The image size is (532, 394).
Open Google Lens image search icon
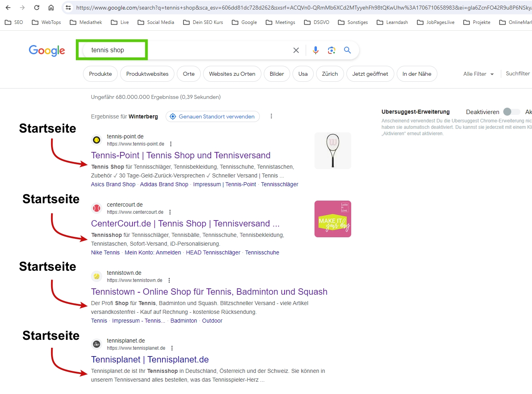click(331, 50)
